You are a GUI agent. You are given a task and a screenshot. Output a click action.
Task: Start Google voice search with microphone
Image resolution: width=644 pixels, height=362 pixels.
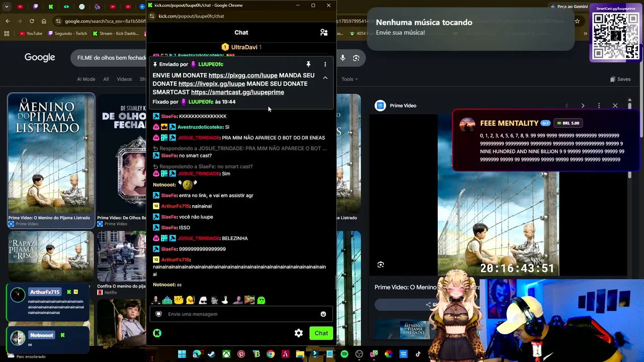(343, 58)
